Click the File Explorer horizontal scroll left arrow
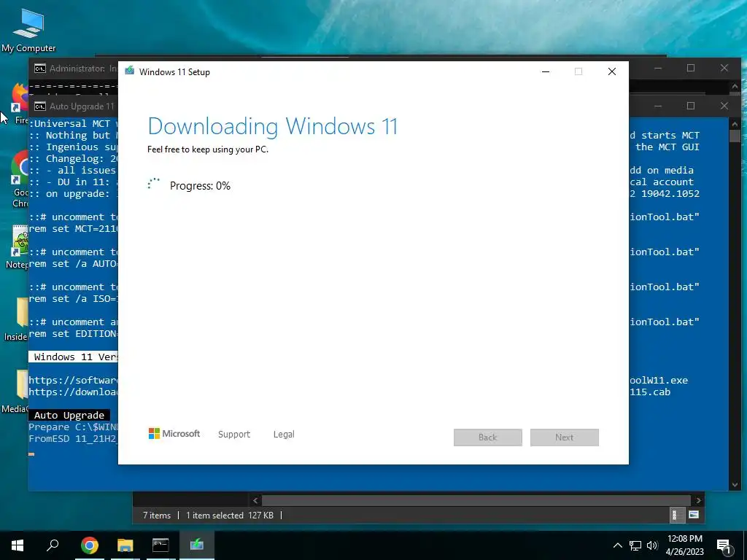The image size is (747, 560). (x=255, y=500)
